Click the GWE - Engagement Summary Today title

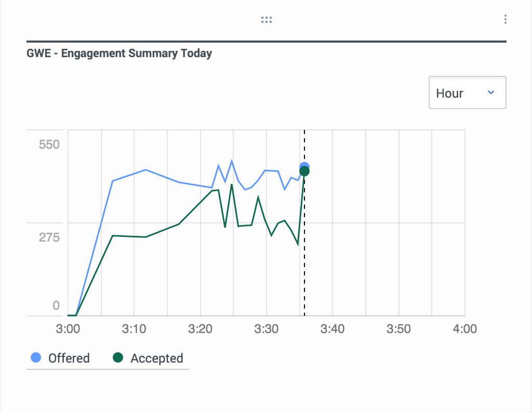(x=119, y=54)
